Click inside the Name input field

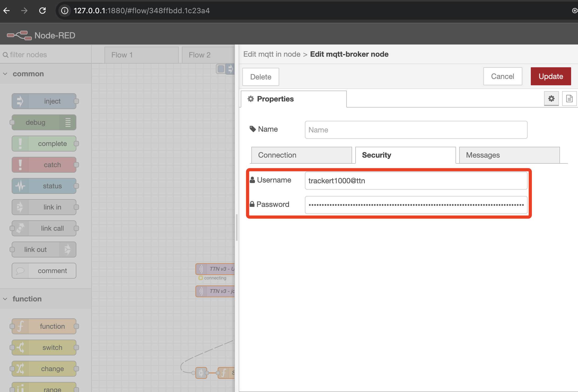416,130
